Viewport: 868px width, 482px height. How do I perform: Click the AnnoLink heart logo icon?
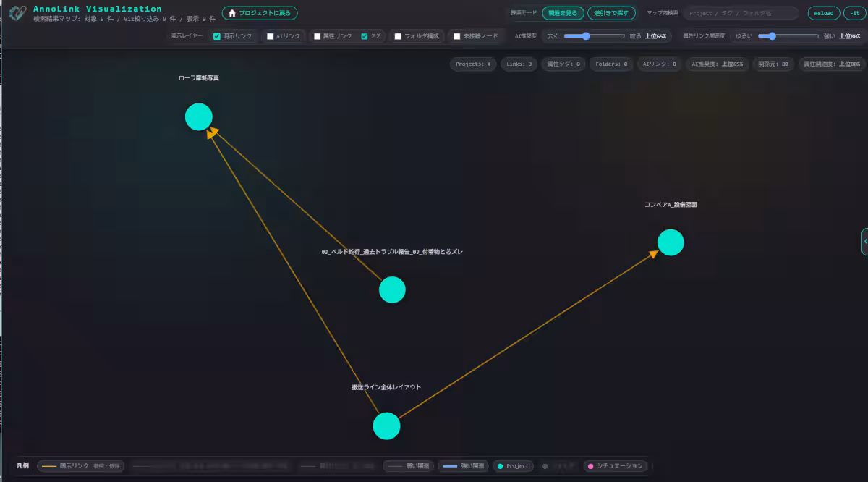[x=18, y=13]
